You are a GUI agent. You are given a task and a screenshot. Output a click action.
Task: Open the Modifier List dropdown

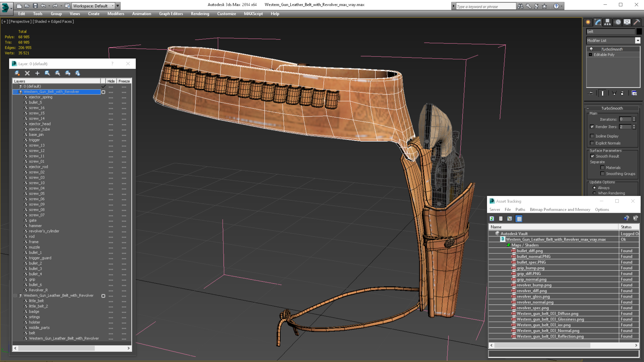pos(638,40)
